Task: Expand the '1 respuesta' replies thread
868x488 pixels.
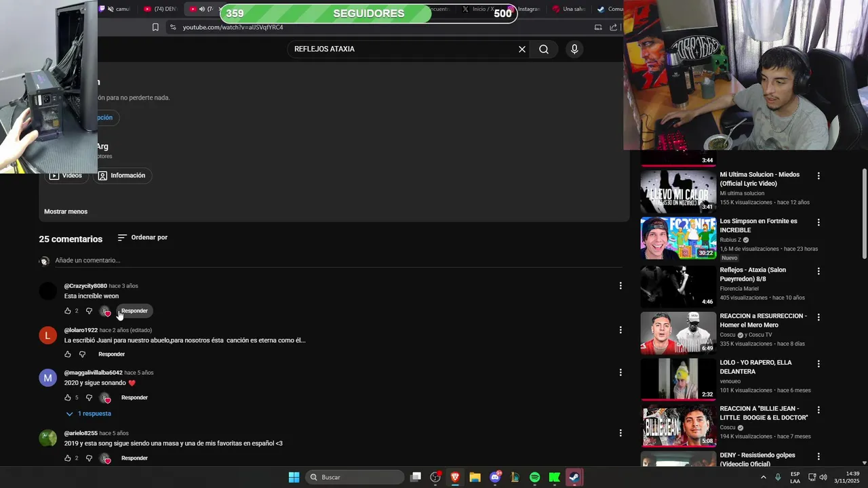Action: pyautogui.click(x=88, y=413)
